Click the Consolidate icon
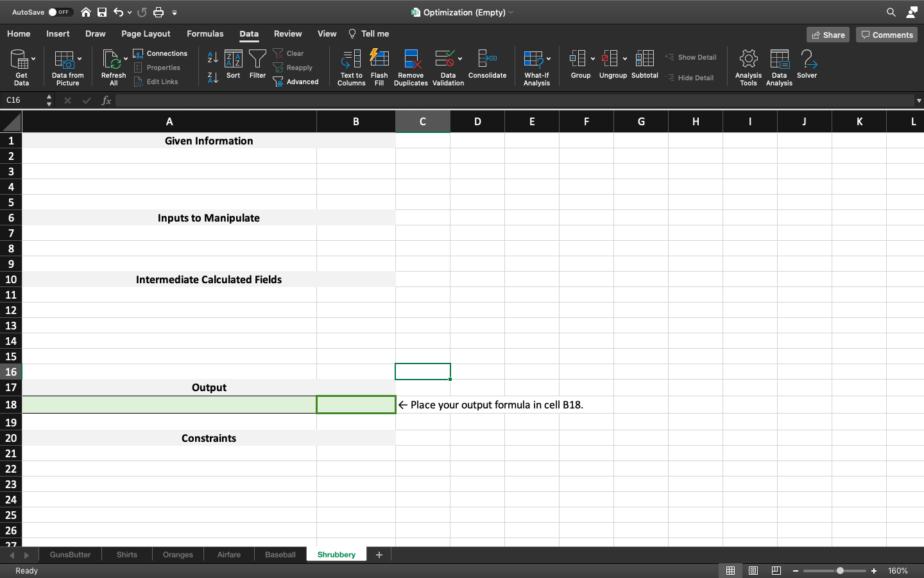 coord(487,60)
